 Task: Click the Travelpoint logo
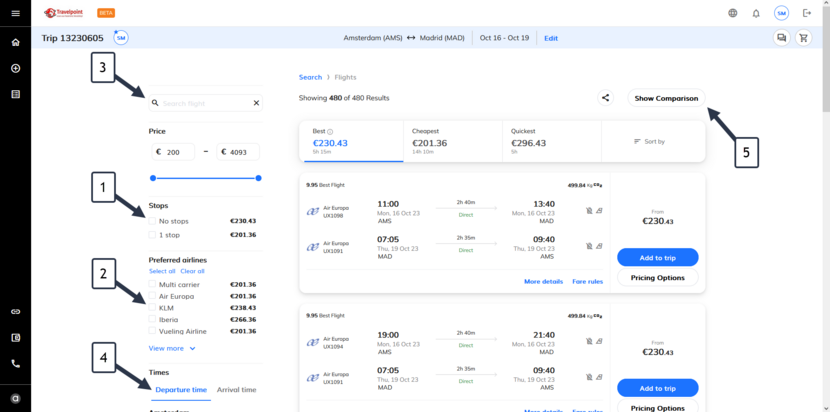[x=64, y=13]
